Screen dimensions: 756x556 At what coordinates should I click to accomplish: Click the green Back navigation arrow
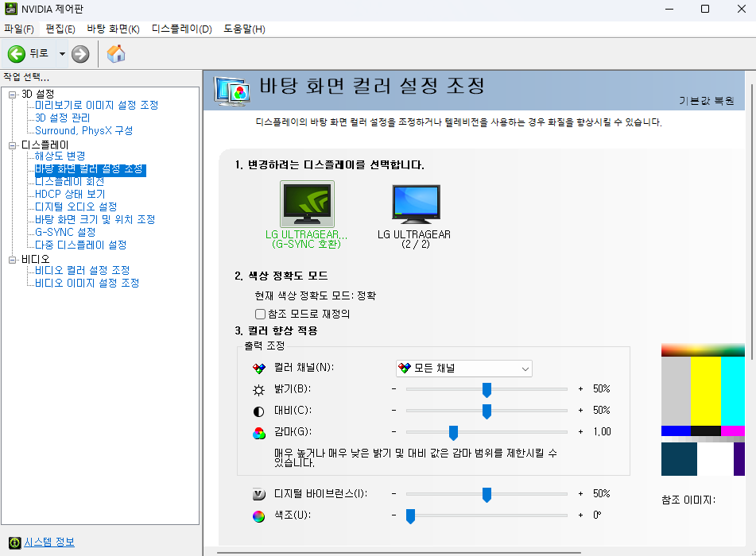click(16, 54)
